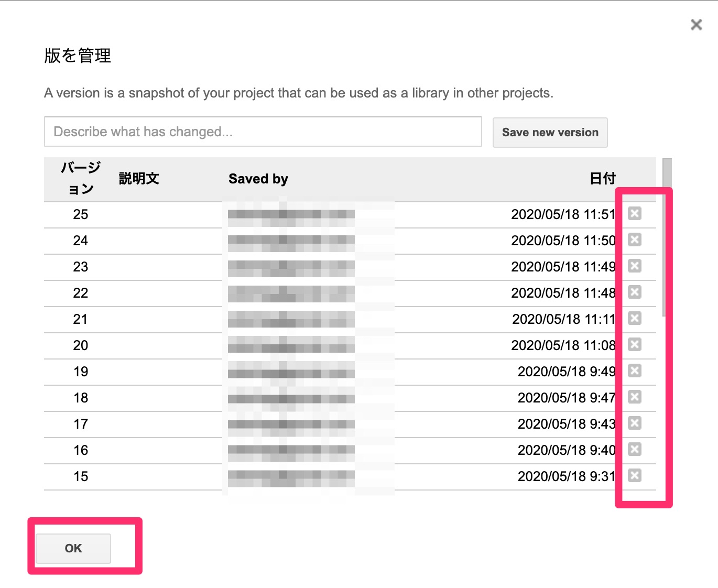Close the version management dialog
Screen dimensions: 718x588
click(x=696, y=25)
